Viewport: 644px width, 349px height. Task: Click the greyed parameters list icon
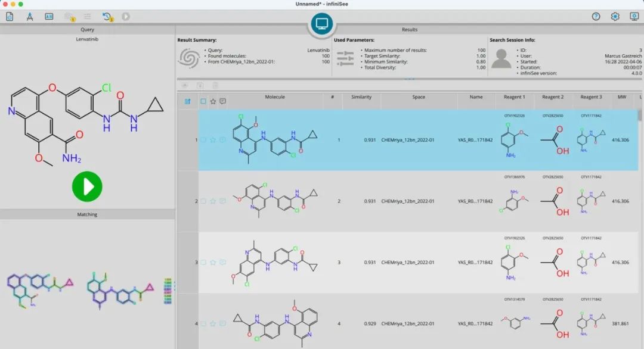click(x=87, y=17)
